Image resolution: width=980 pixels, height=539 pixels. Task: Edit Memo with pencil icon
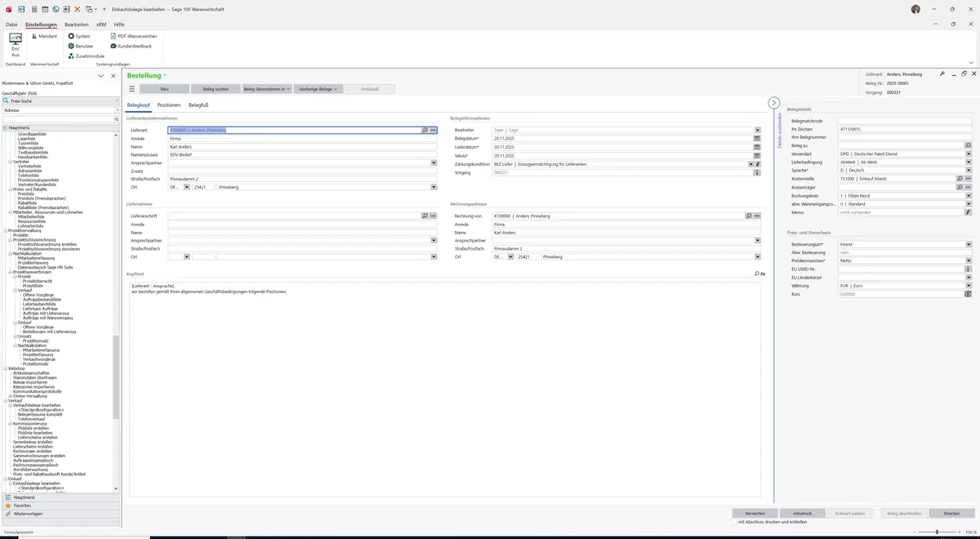969,212
